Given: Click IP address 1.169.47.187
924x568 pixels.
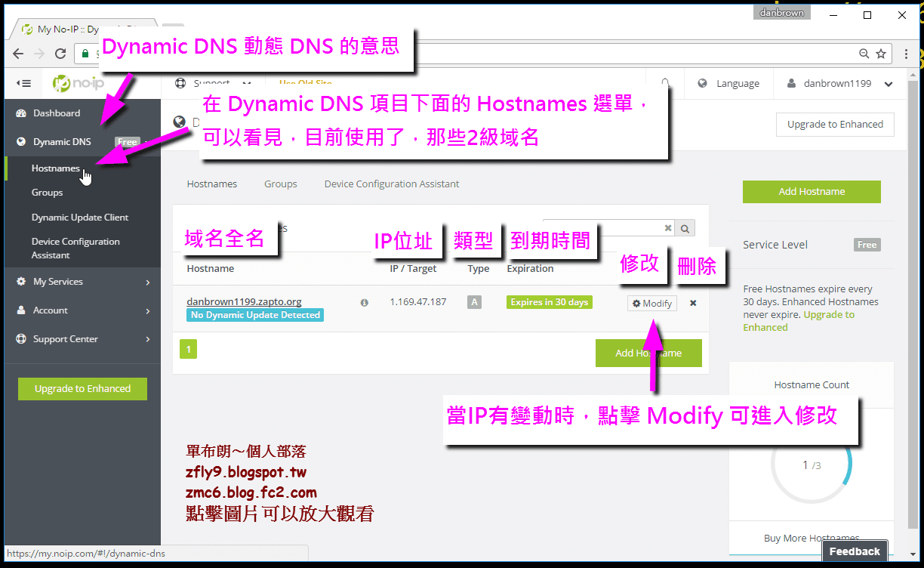Looking at the screenshot, I should point(418,301).
